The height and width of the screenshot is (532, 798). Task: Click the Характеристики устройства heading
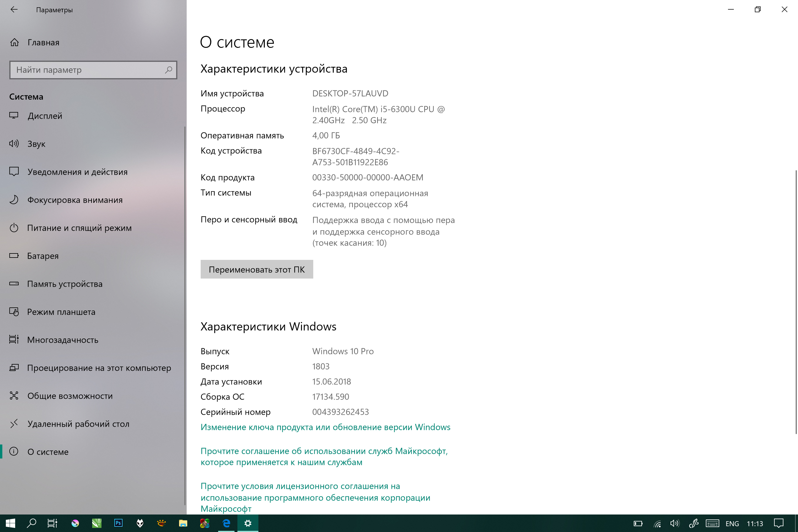pyautogui.click(x=274, y=69)
